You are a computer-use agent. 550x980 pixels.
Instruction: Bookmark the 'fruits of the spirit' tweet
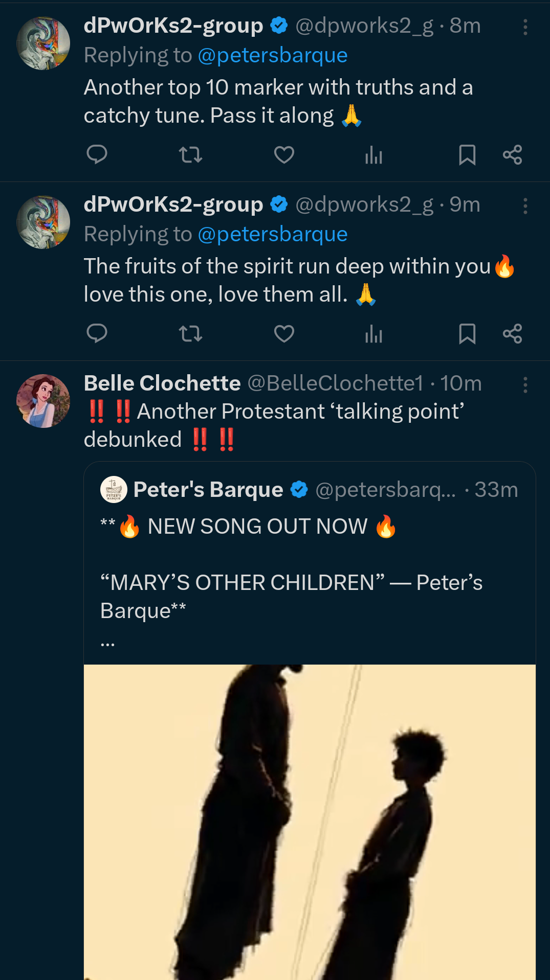[x=467, y=333]
